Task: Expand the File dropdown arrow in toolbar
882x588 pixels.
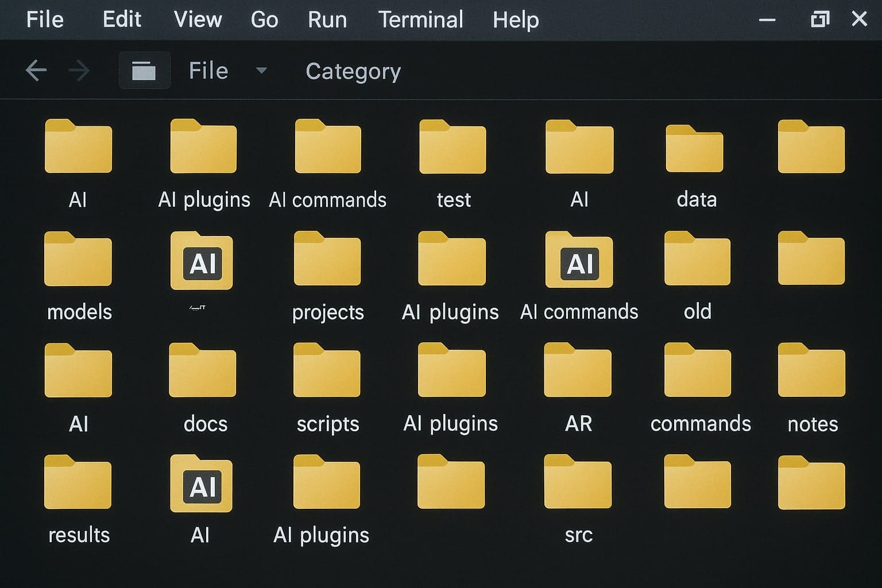Action: (261, 71)
